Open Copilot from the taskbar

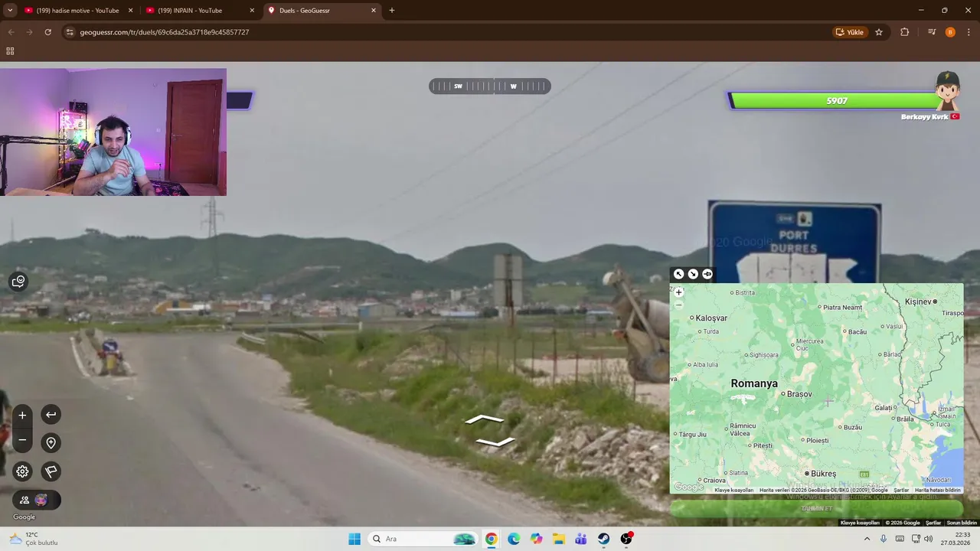coord(536,539)
